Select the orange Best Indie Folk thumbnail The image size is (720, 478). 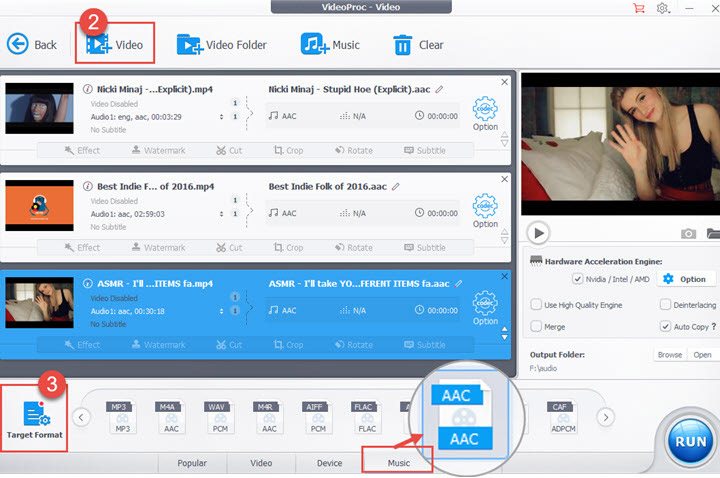[x=39, y=205]
